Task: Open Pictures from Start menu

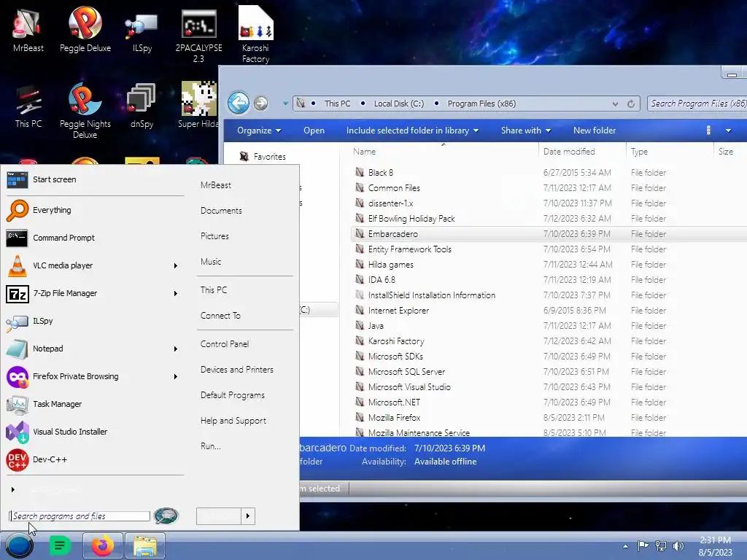Action: click(x=214, y=236)
